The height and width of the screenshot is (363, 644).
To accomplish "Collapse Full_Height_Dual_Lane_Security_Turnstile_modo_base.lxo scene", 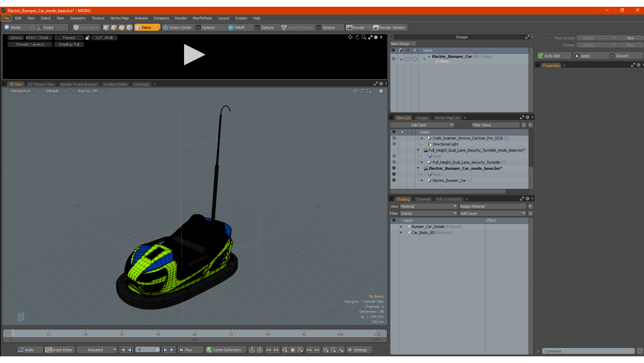I will (x=418, y=150).
